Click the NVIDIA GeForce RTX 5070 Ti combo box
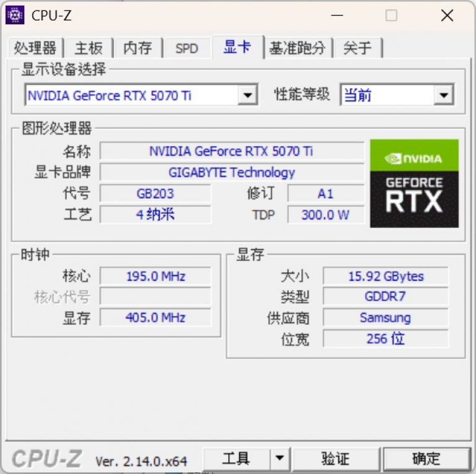Screen dimensions: 476x474 pos(141,95)
